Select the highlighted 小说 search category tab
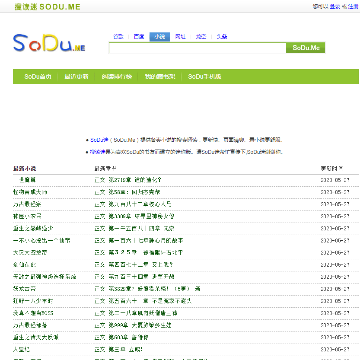This screenshot has height=360, width=360. tap(160, 37)
